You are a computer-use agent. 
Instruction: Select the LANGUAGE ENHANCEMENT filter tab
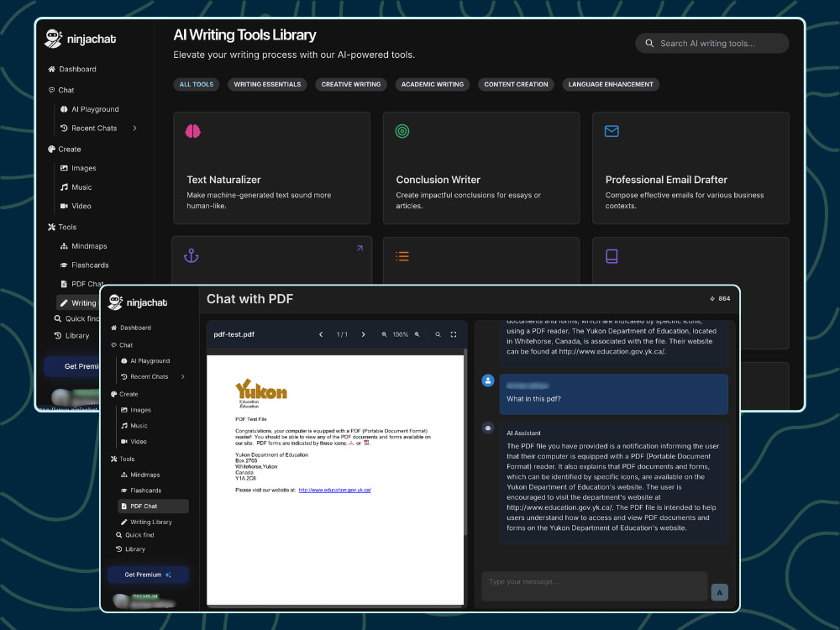pyautogui.click(x=611, y=85)
